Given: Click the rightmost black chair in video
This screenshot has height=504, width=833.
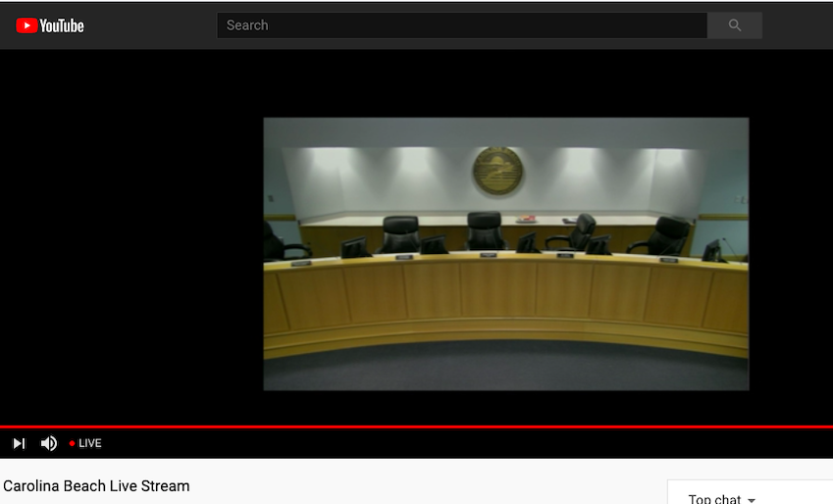Looking at the screenshot, I should 671,233.
